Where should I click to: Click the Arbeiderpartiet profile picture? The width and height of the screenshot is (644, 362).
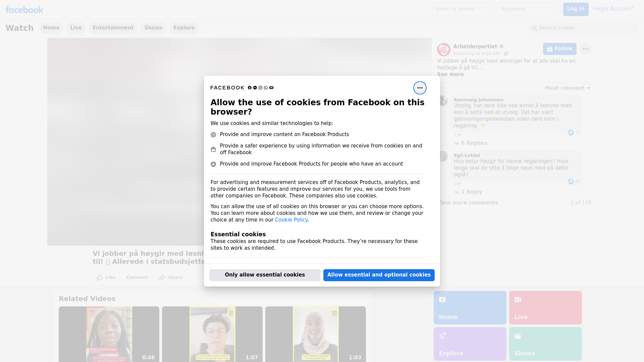point(443,50)
